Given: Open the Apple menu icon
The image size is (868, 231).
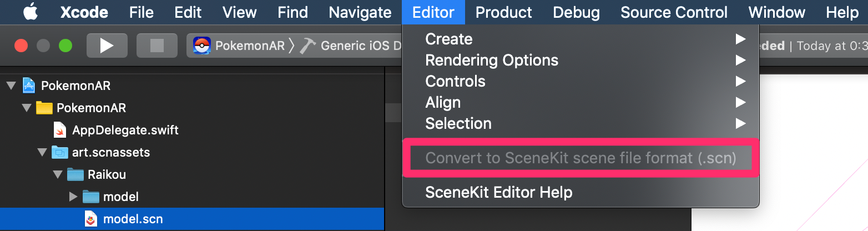Looking at the screenshot, I should (30, 12).
